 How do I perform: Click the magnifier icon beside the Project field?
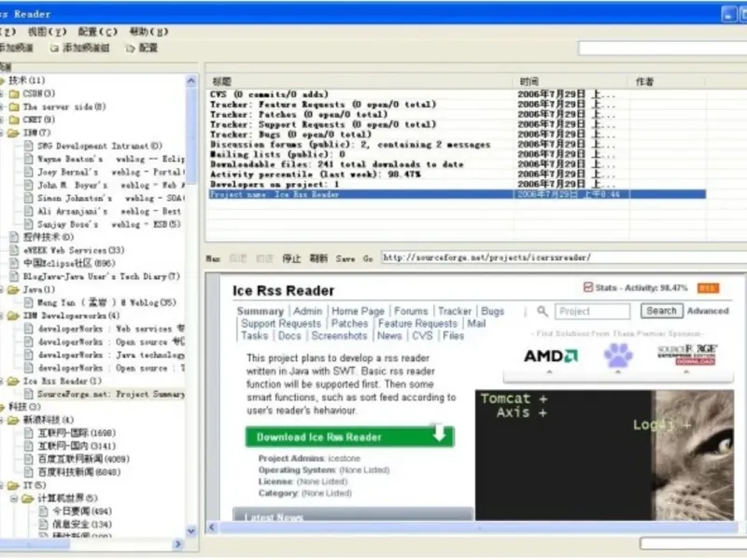click(x=543, y=312)
